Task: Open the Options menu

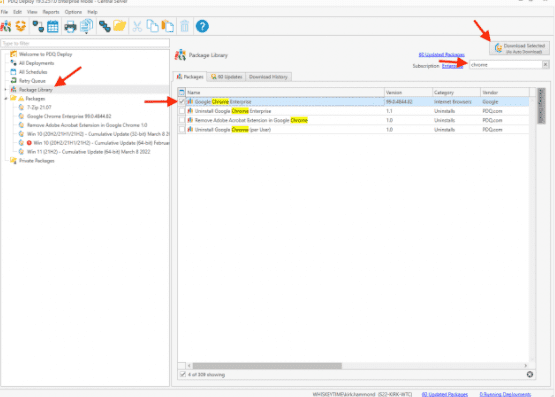Action: point(73,12)
